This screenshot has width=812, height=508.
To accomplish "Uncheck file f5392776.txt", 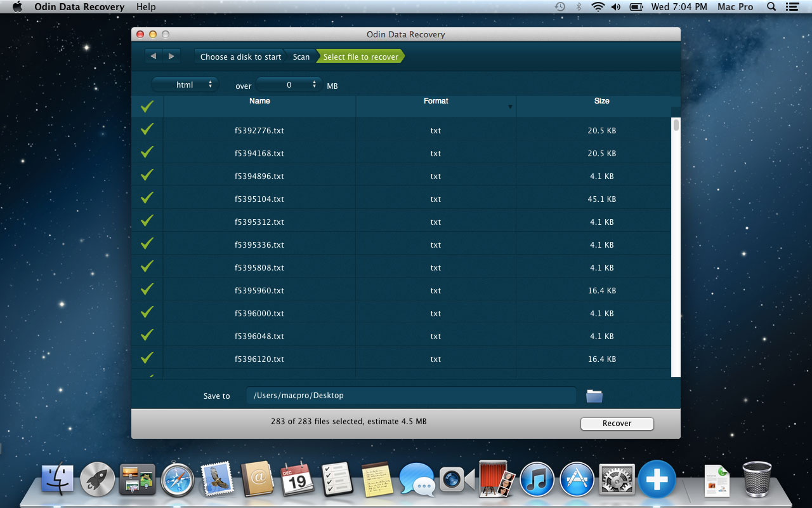I will (147, 130).
